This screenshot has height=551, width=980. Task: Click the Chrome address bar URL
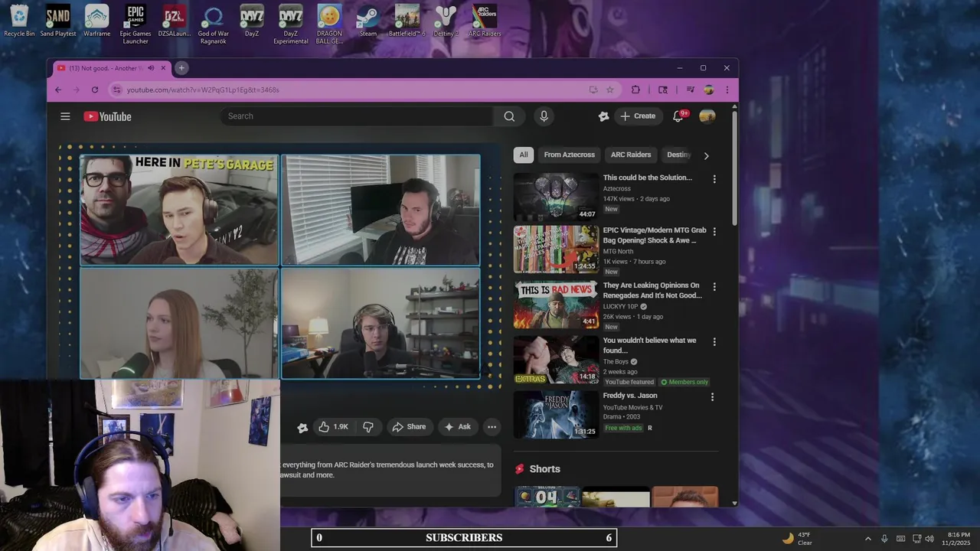[x=203, y=90]
